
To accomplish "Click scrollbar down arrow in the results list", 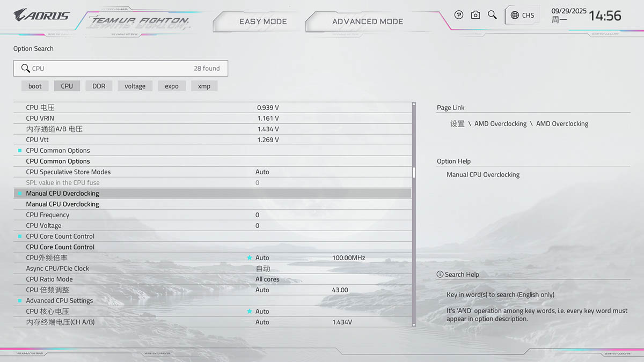I will click(x=414, y=324).
